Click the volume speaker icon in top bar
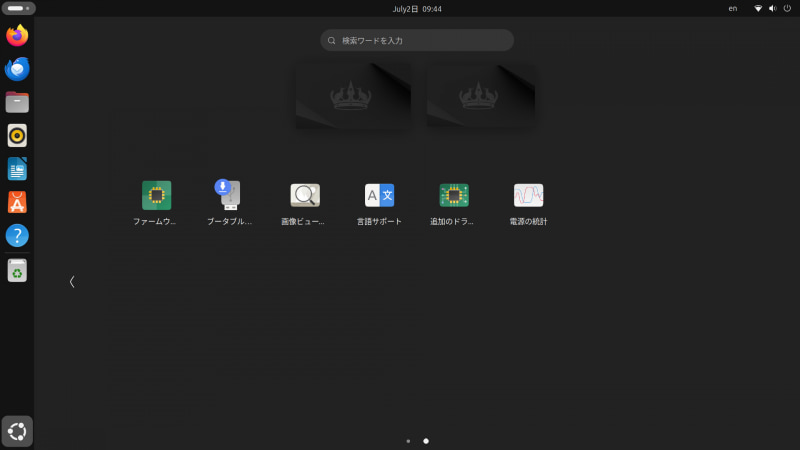Viewport: 800px width, 450px height. (773, 9)
